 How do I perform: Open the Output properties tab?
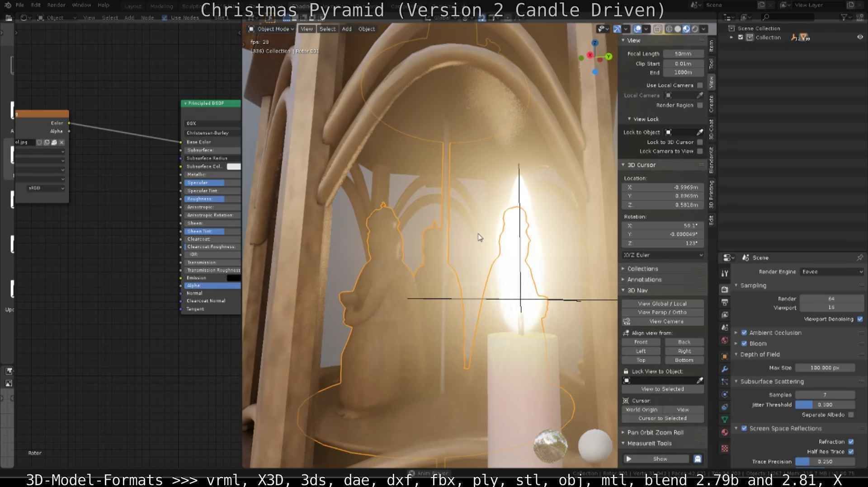coord(725,302)
